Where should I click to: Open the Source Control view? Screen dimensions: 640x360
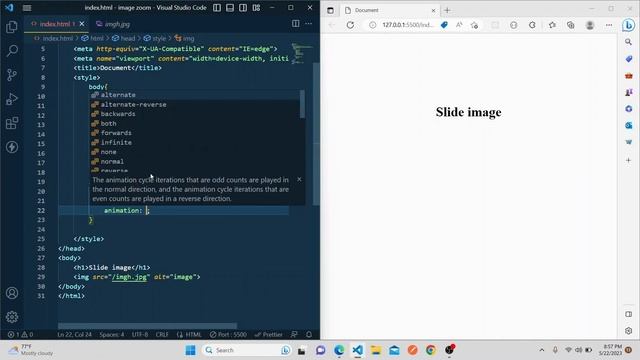(x=12, y=75)
